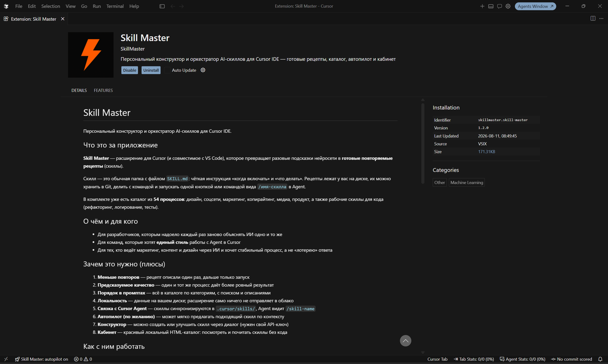This screenshot has height=364, width=608.
Task: Open the File menu
Action: pos(19,6)
